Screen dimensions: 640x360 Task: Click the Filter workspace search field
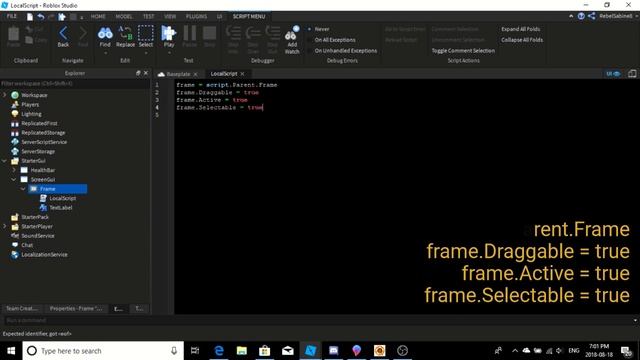[x=75, y=83]
